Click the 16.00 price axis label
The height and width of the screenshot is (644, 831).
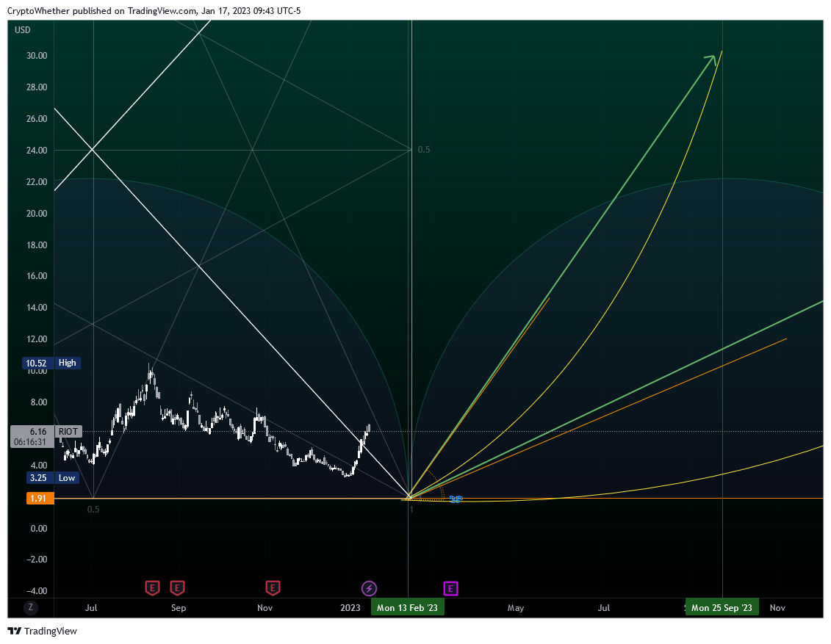tap(37, 275)
